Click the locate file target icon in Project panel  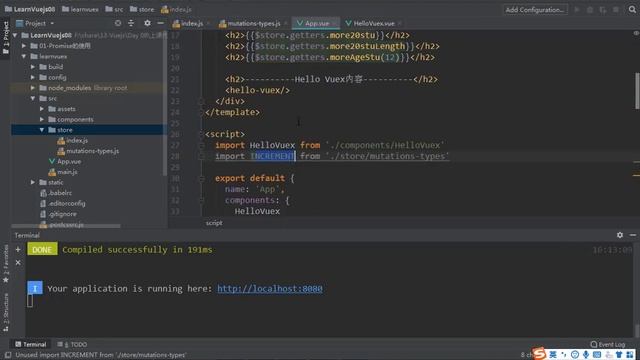coord(118,23)
